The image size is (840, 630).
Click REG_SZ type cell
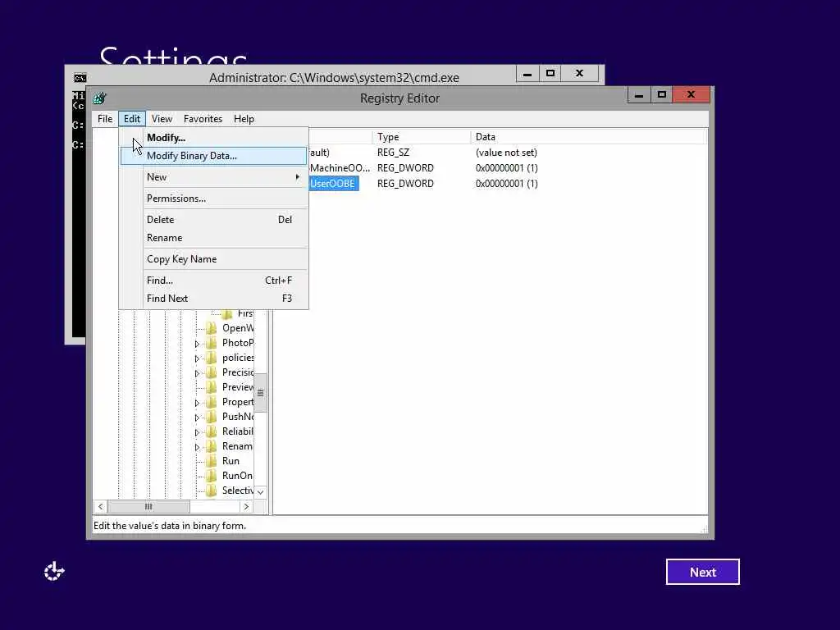pyautogui.click(x=393, y=153)
